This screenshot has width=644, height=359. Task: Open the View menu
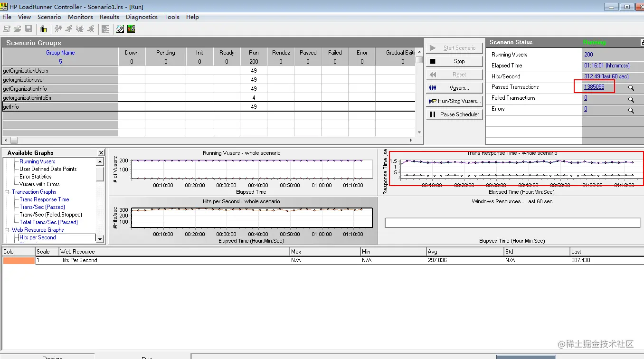point(24,17)
